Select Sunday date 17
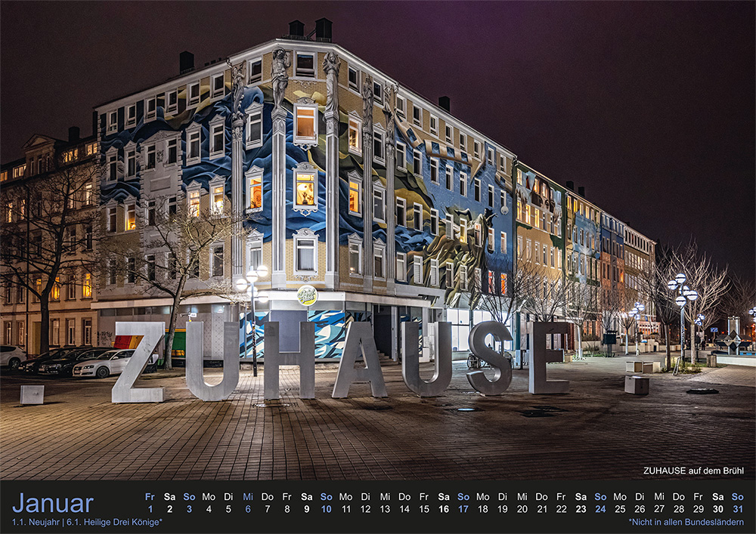Image resolution: width=756 pixels, height=534 pixels. [463, 509]
